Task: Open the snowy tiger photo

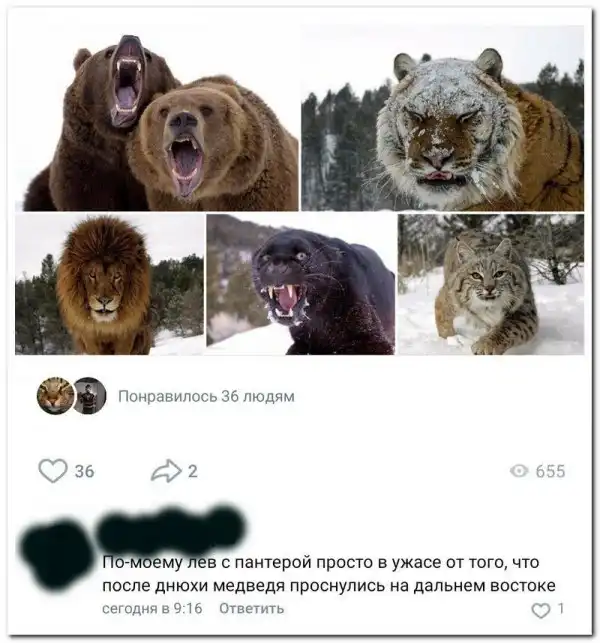Action: click(x=443, y=118)
